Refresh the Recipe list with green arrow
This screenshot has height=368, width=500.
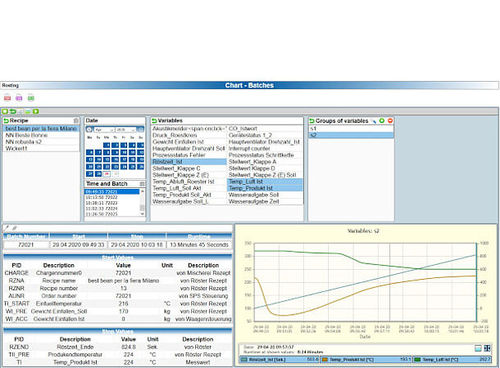pyautogui.click(x=6, y=121)
